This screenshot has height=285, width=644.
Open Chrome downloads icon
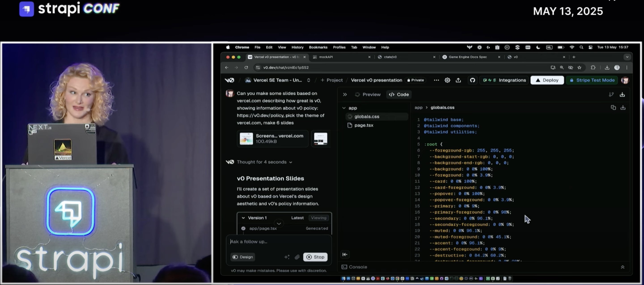[607, 67]
